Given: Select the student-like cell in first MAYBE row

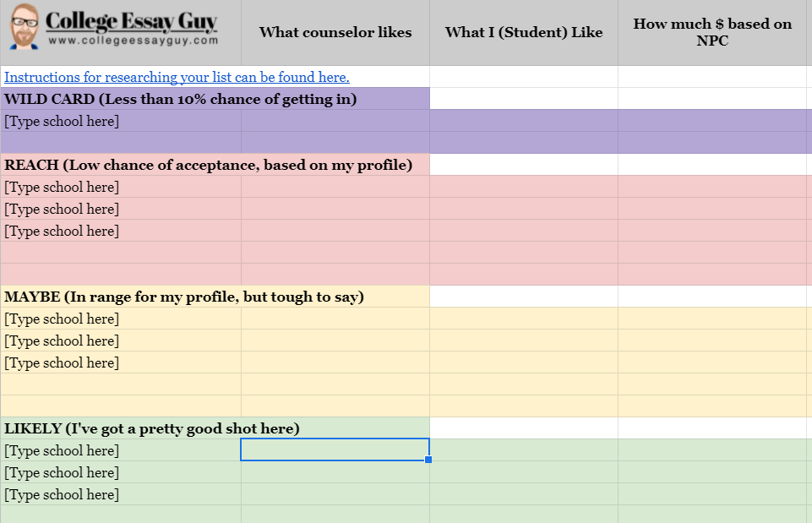Looking at the screenshot, I should click(x=524, y=319).
